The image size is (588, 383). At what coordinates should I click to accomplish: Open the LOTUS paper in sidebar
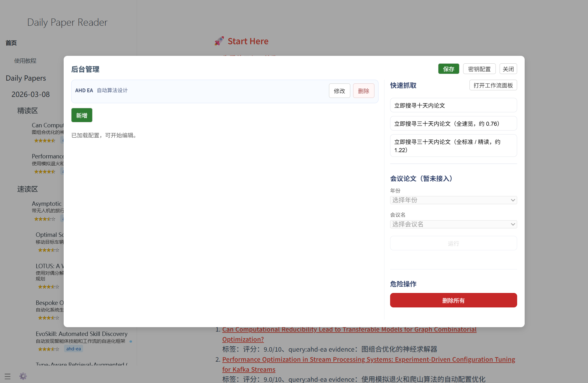click(x=50, y=266)
